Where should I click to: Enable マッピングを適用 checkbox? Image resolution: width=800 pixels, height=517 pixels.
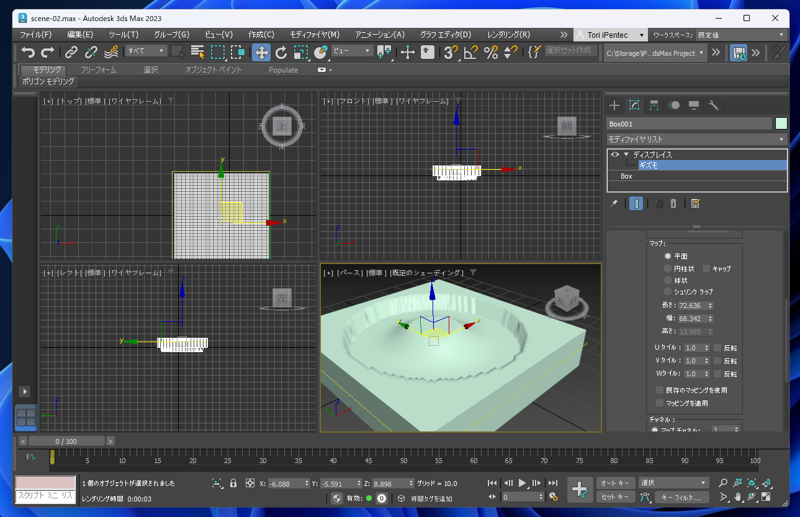[x=659, y=403]
